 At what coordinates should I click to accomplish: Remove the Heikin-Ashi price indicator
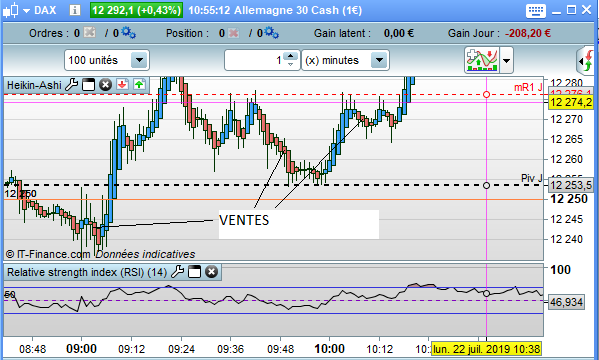pos(105,84)
